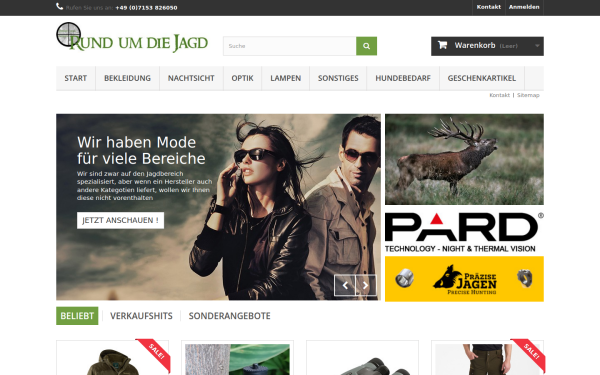This screenshot has width=600, height=375.
Task: Click the Rund um die Jagd logo
Action: pos(132,38)
